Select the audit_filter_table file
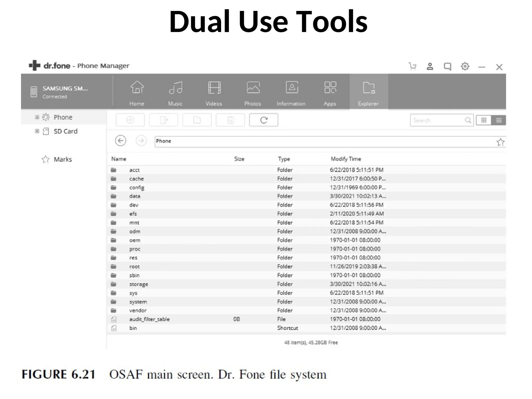Viewport: 532px width, 399px height. [307, 319]
